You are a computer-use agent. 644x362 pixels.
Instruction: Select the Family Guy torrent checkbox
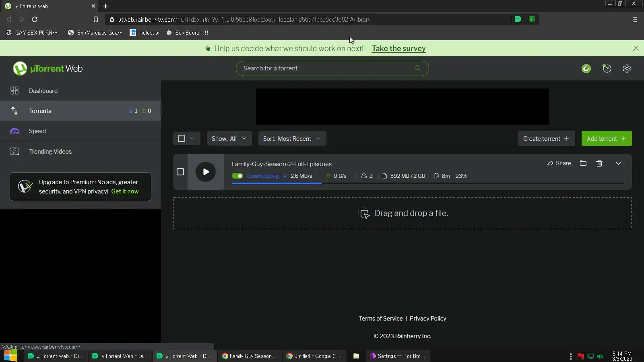tap(180, 172)
